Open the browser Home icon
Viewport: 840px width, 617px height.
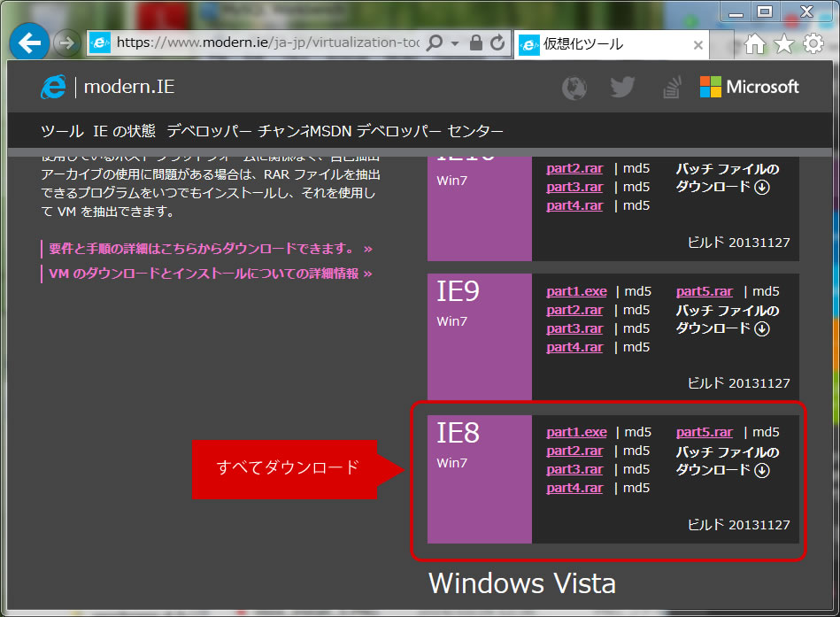coord(755,44)
